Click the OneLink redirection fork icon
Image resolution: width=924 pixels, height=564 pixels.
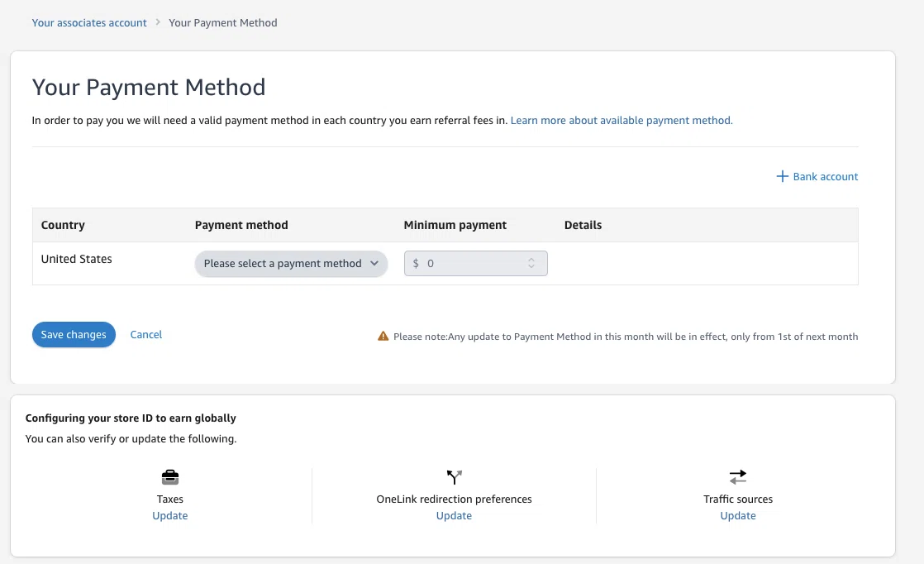(454, 477)
